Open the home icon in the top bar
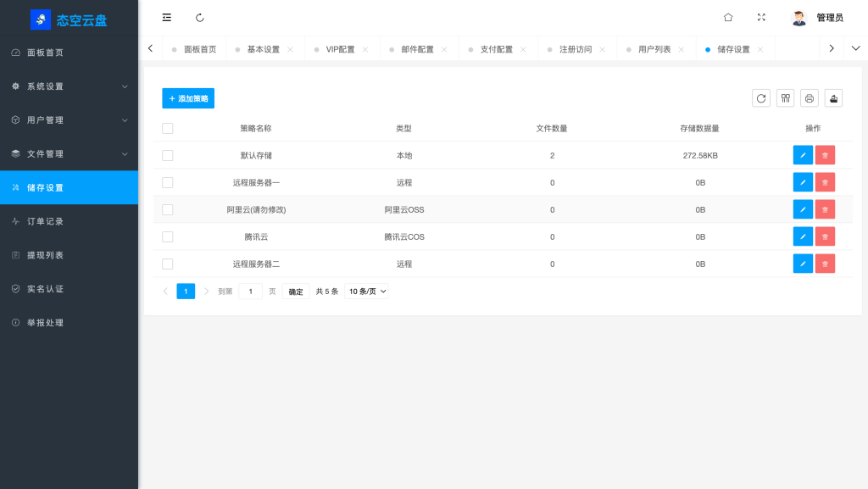This screenshot has width=868, height=489. (727, 17)
